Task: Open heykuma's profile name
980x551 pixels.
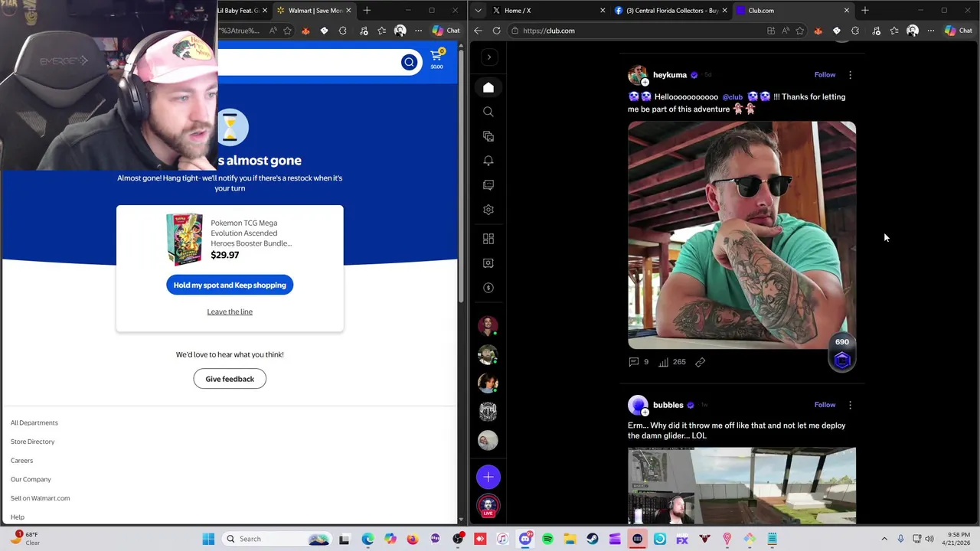Action: pyautogui.click(x=670, y=75)
